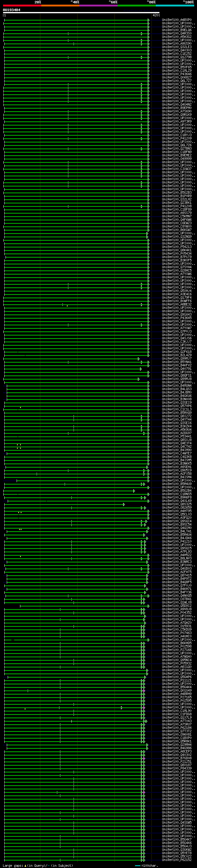Click the purple ~60% legend segment
The height and width of the screenshot is (868, 197).
(x=99, y=6)
